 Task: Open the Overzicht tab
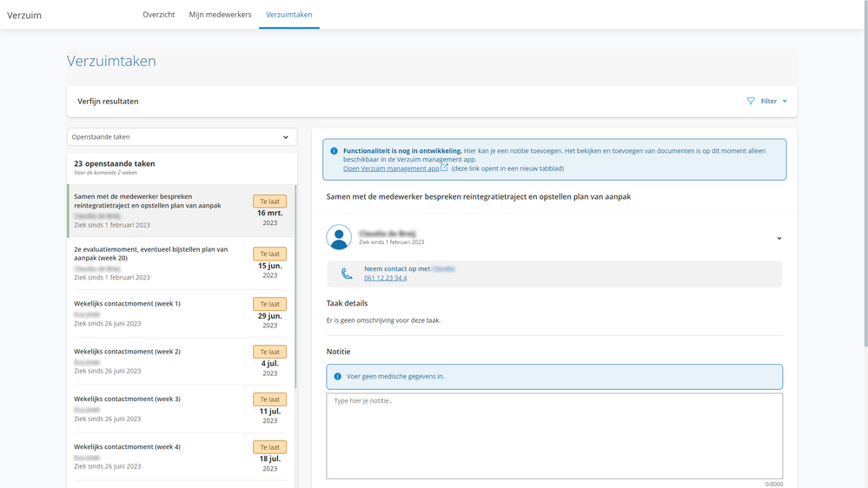pos(158,15)
